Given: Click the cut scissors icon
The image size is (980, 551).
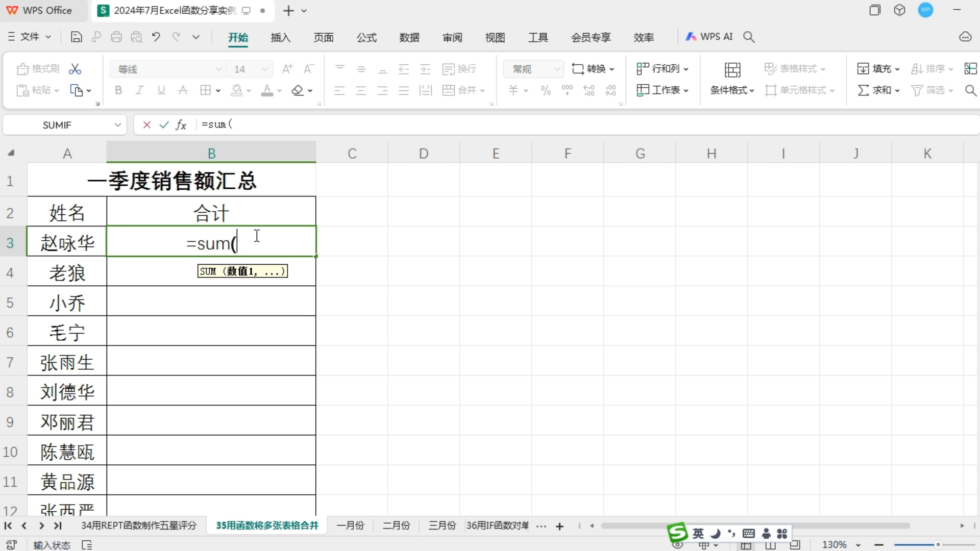Looking at the screenshot, I should point(75,69).
